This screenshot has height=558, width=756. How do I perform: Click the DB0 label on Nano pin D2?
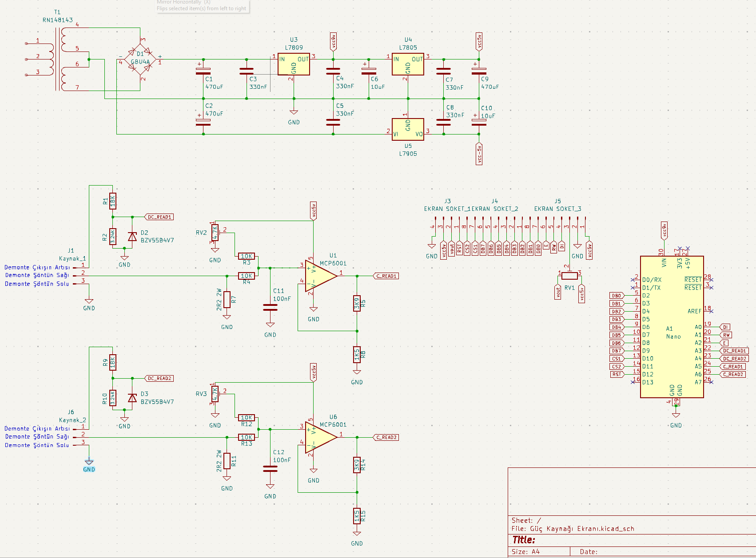tap(617, 296)
